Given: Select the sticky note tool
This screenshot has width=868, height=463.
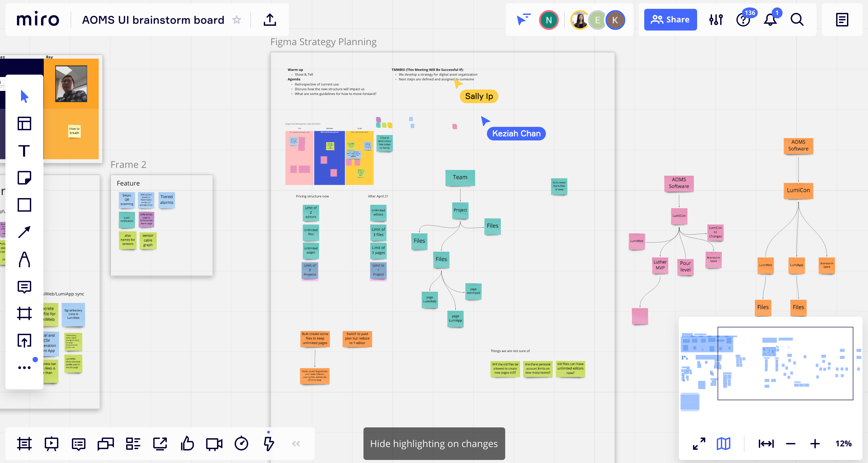Looking at the screenshot, I should click(24, 178).
